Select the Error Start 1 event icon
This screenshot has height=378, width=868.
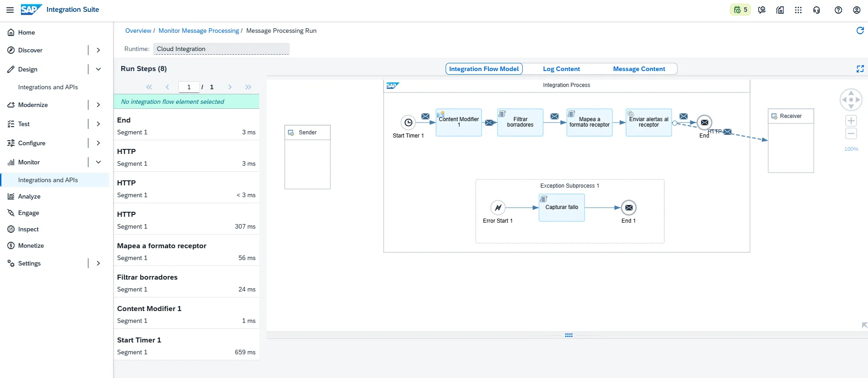(x=498, y=208)
